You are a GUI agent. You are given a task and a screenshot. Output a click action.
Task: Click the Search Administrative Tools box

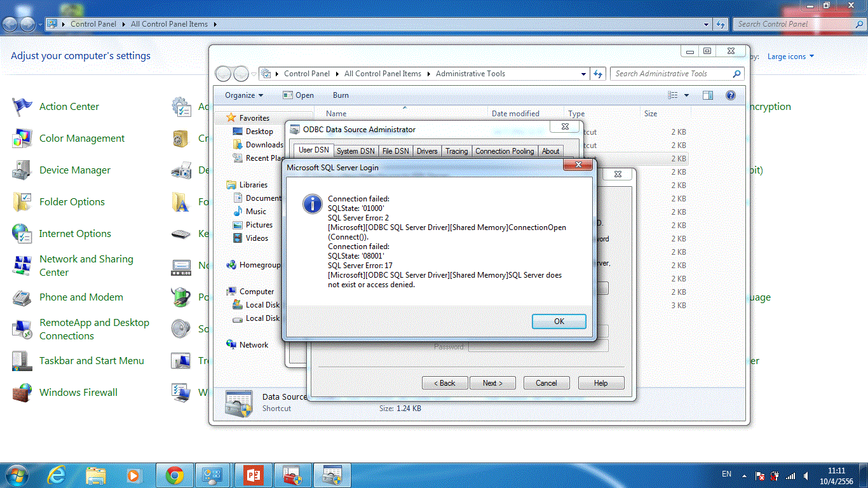(x=676, y=74)
